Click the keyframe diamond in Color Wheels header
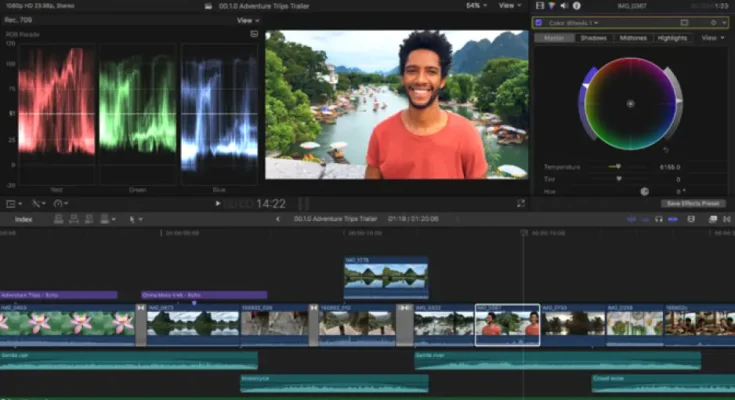 click(713, 23)
